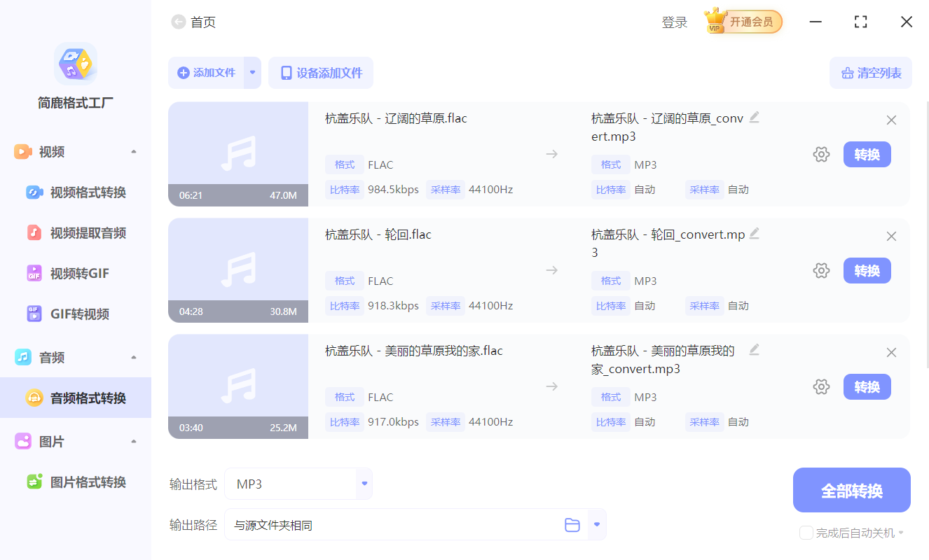The height and width of the screenshot is (560, 929).
Task: Open the 输出路径 dropdown arrow
Action: (597, 524)
